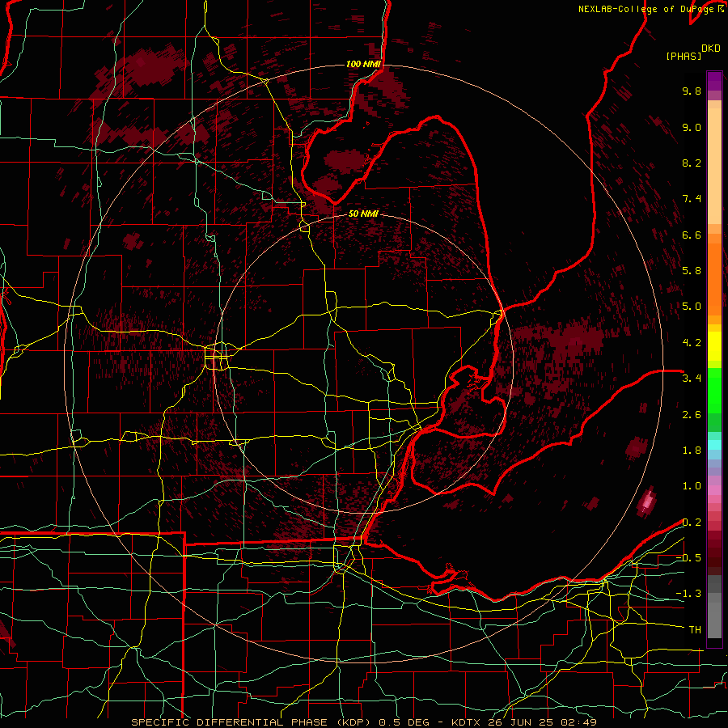This screenshot has width=728, height=728.
Task: Select the 5.8 scale value
Action: click(692, 270)
